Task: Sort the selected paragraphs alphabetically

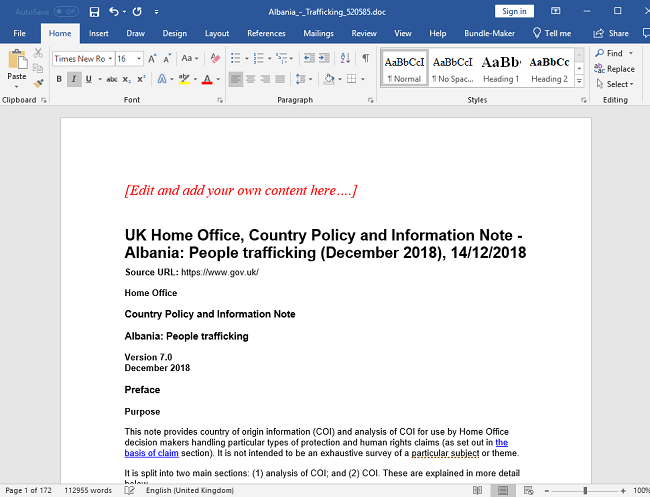Action: (x=345, y=58)
